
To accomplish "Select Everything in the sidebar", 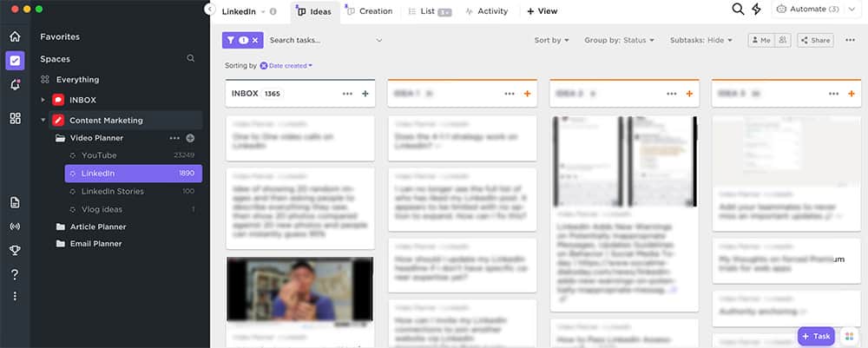I will (x=77, y=80).
